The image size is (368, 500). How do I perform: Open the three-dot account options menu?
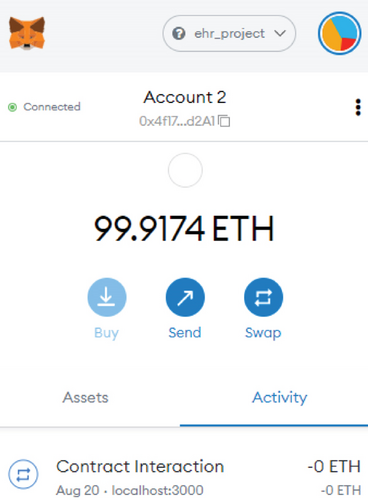[358, 107]
